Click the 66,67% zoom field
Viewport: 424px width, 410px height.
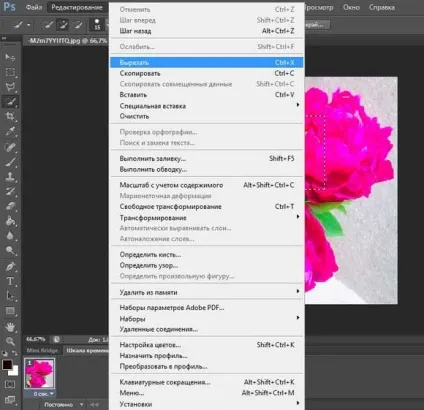coord(36,339)
